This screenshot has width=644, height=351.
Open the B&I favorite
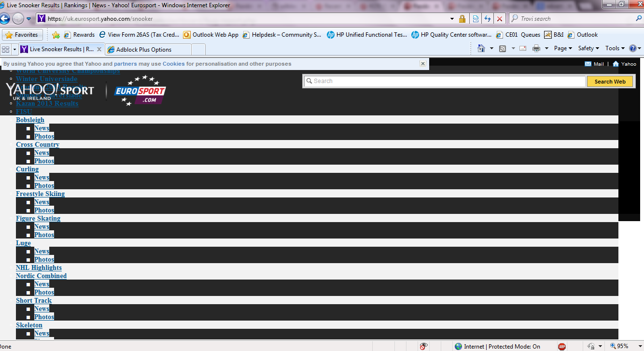click(x=554, y=35)
